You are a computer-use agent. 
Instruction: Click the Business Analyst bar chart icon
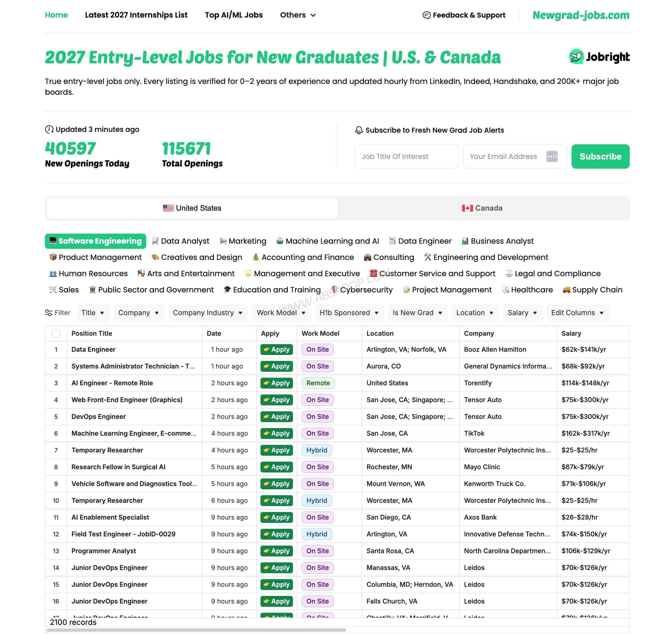[x=465, y=241]
